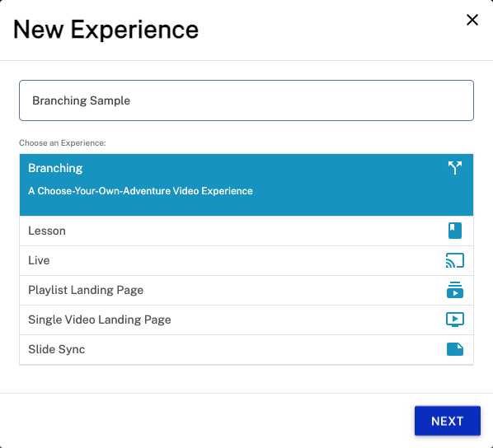The height and width of the screenshot is (448, 493).
Task: Select the Live experience option
Action: pyautogui.click(x=246, y=260)
